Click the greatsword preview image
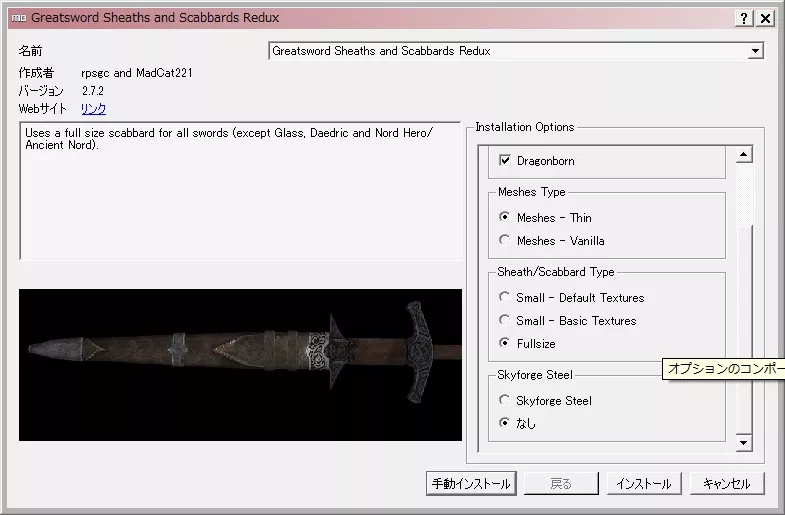The image size is (785, 515). click(x=240, y=365)
